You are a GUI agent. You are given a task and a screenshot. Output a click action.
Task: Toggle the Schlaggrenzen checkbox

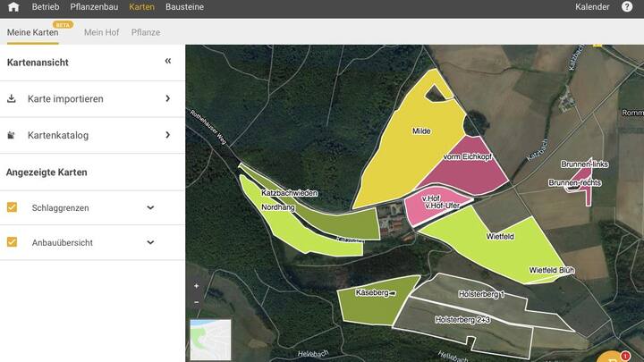point(12,207)
